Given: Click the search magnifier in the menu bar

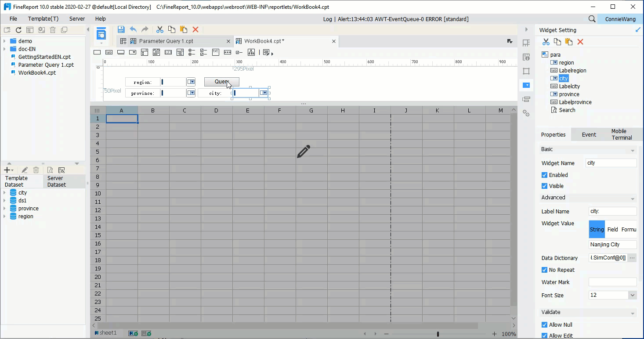Looking at the screenshot, I should click(592, 19).
